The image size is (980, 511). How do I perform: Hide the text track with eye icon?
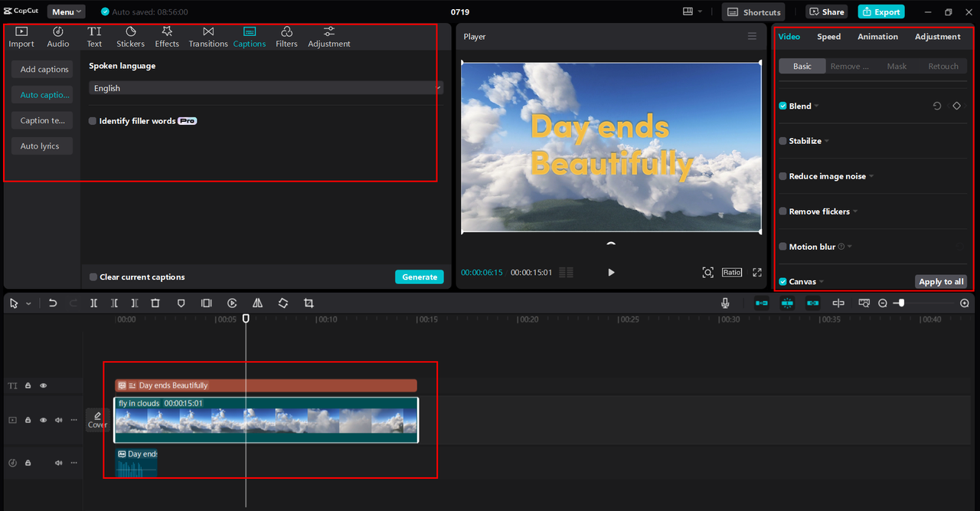coord(43,385)
